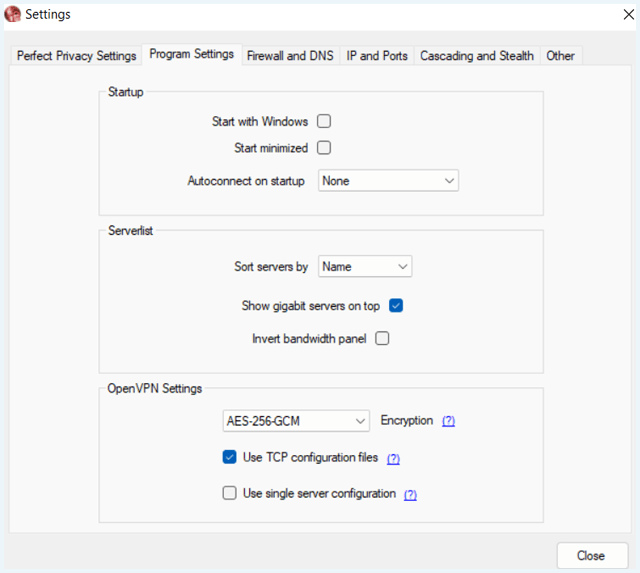This screenshot has height=573, width=640.
Task: Select the Program Settings tab
Action: pos(191,54)
